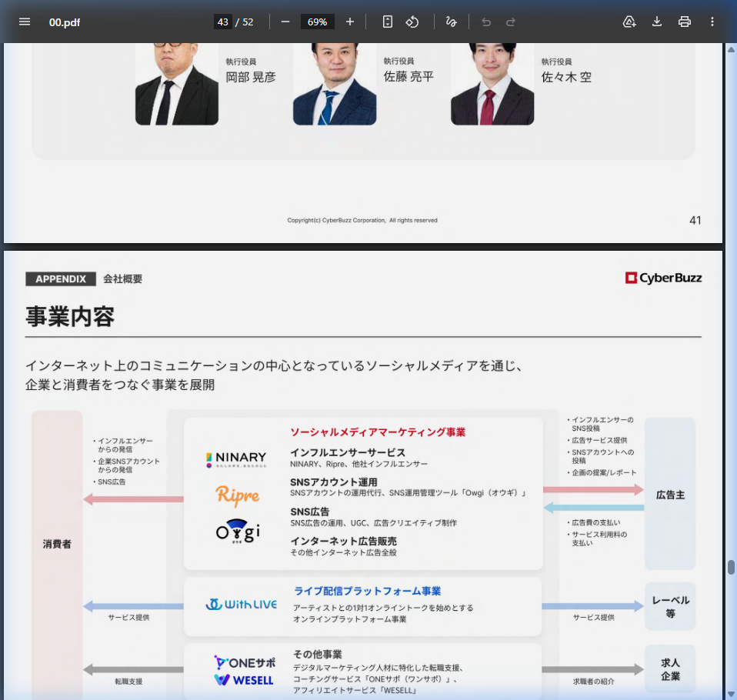Click the Ripre service logo
737x700 pixels.
coord(235,496)
